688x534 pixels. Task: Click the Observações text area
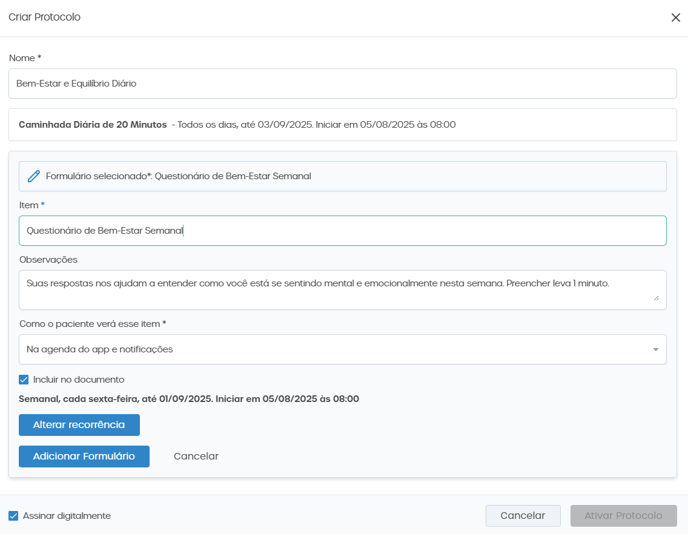pyautogui.click(x=342, y=290)
